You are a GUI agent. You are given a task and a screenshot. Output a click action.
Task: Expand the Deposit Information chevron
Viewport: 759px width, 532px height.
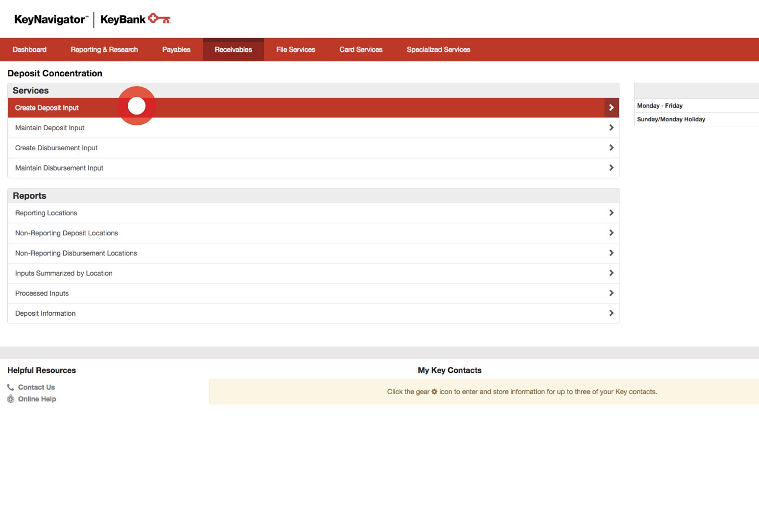coord(611,313)
